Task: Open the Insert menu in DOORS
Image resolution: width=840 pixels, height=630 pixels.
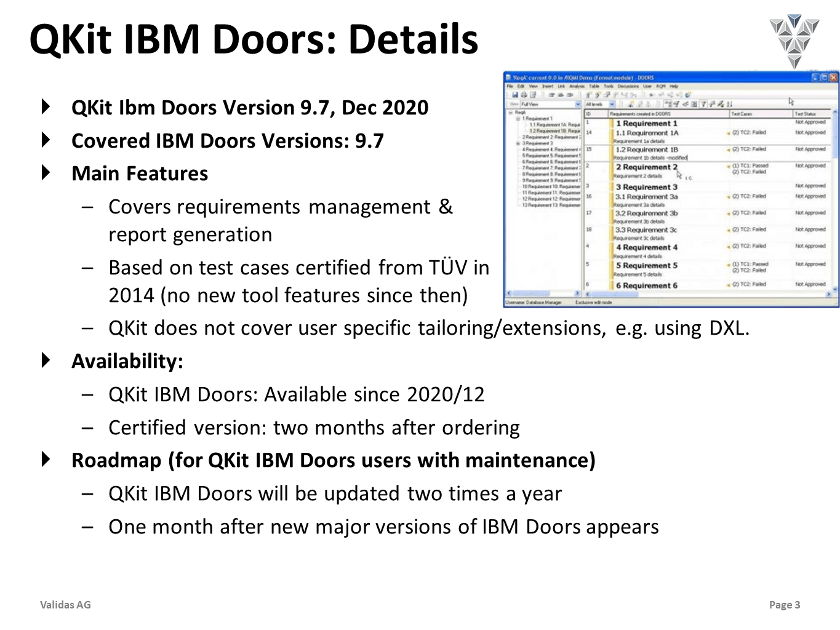Action: (548, 86)
